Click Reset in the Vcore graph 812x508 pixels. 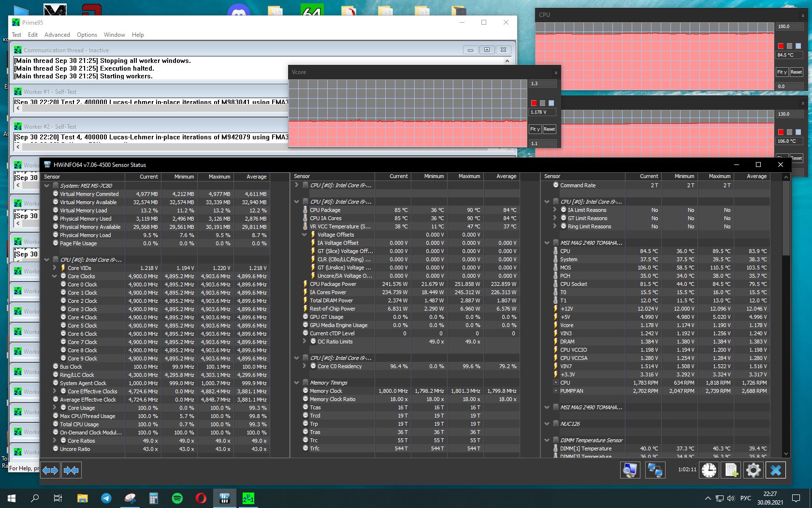pos(549,129)
